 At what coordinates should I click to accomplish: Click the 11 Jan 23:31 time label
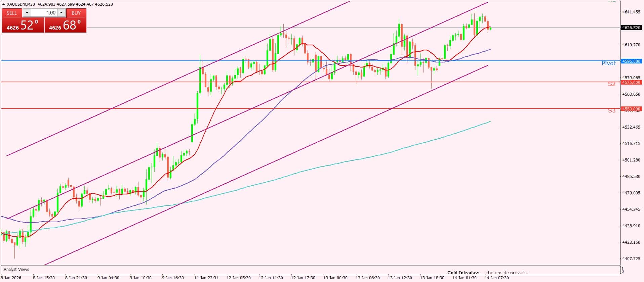(206, 278)
